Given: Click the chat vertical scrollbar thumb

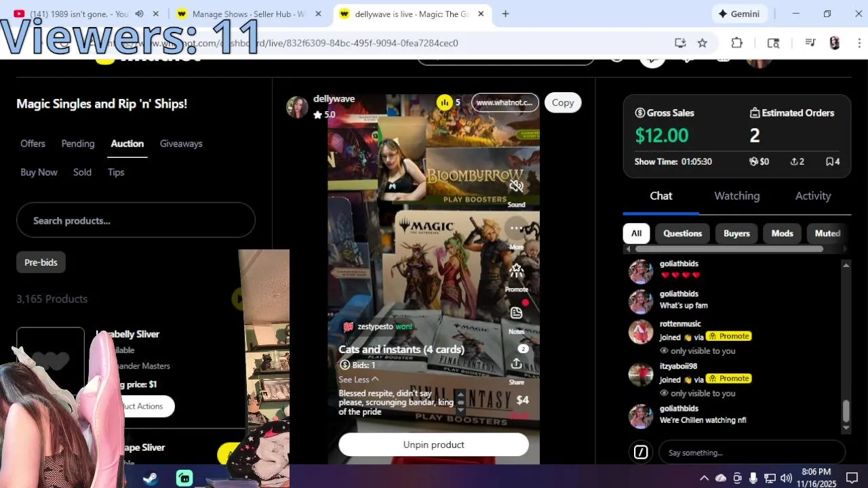Looking at the screenshot, I should point(846,411).
